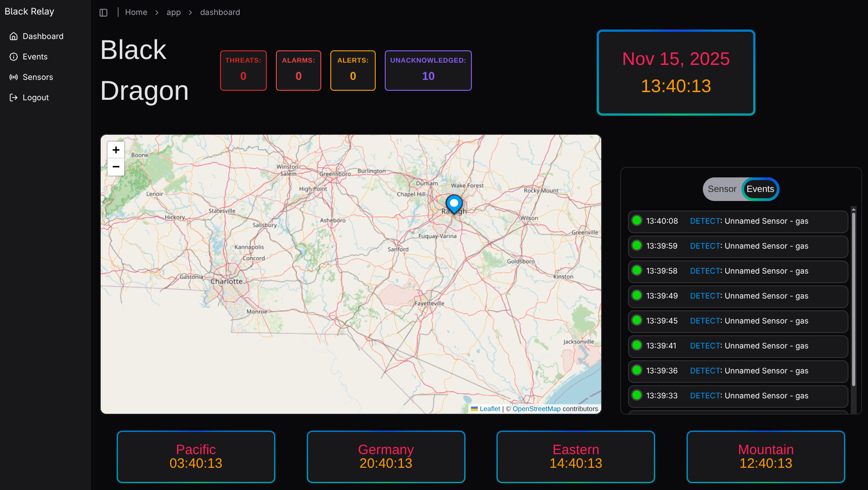The width and height of the screenshot is (868, 490).
Task: Select the Events toggle
Action: pyautogui.click(x=760, y=189)
